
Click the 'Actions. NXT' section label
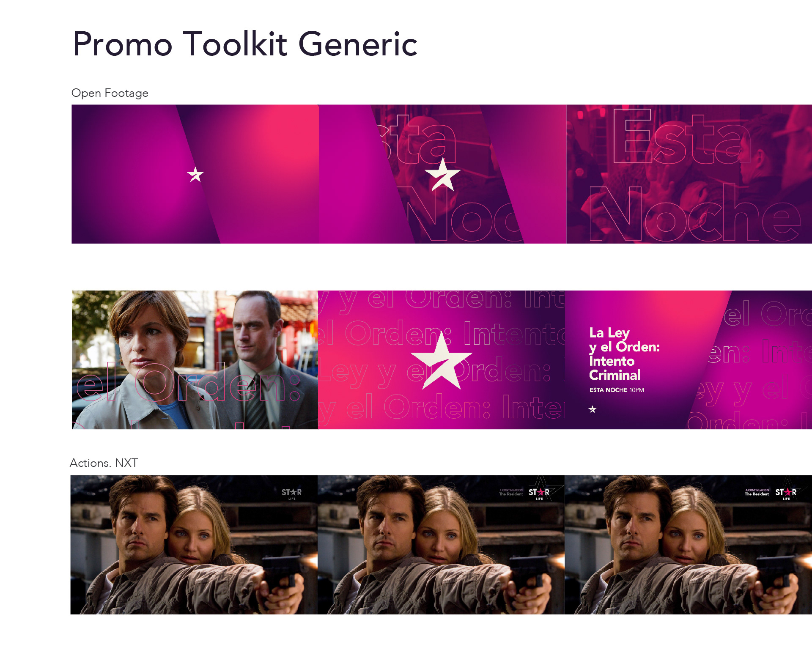tap(104, 463)
